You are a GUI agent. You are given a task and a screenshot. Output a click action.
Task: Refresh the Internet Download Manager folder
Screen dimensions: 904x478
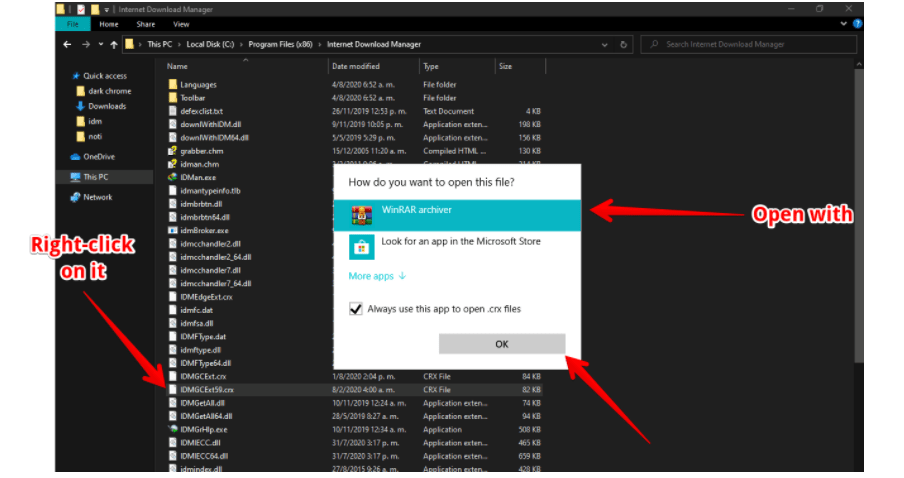click(623, 44)
